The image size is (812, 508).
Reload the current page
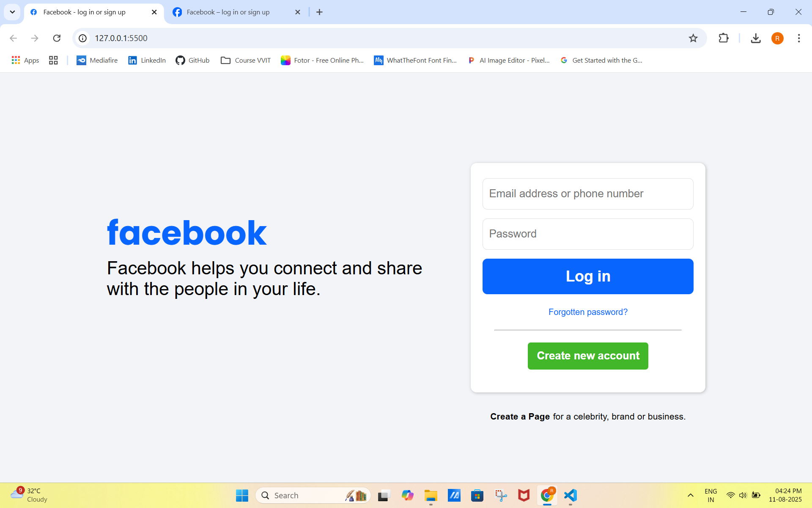point(57,38)
